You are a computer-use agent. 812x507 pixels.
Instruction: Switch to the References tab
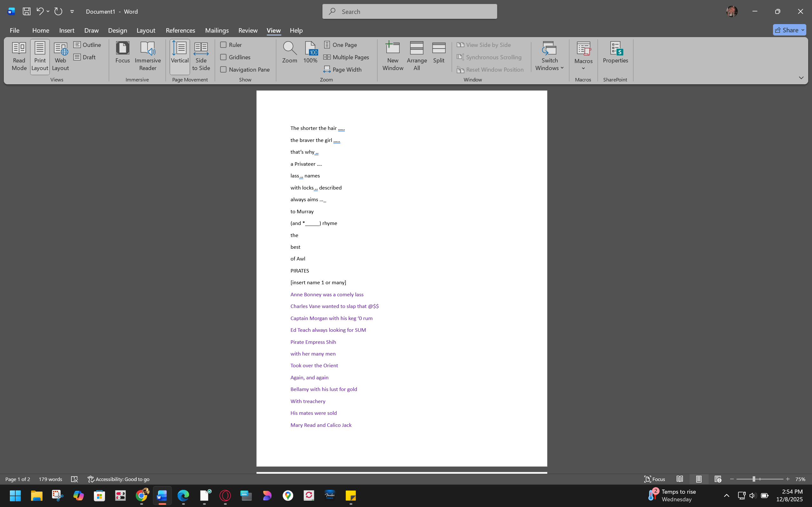[180, 30]
